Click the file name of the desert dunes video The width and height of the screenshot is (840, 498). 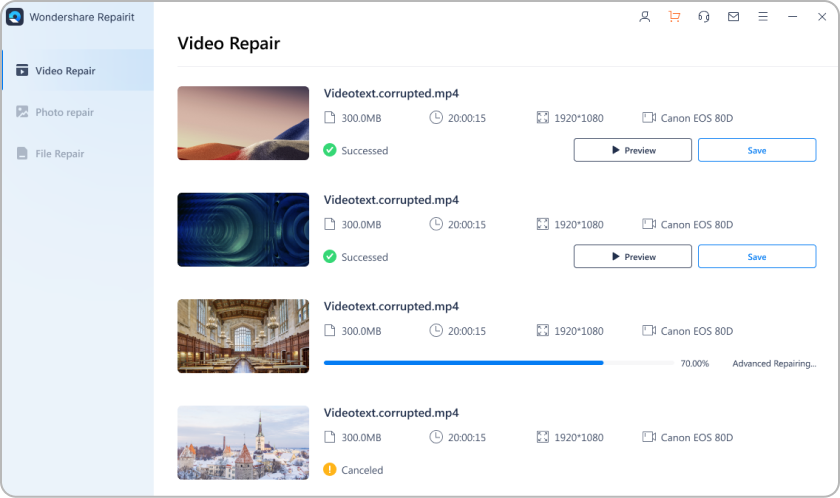point(391,94)
